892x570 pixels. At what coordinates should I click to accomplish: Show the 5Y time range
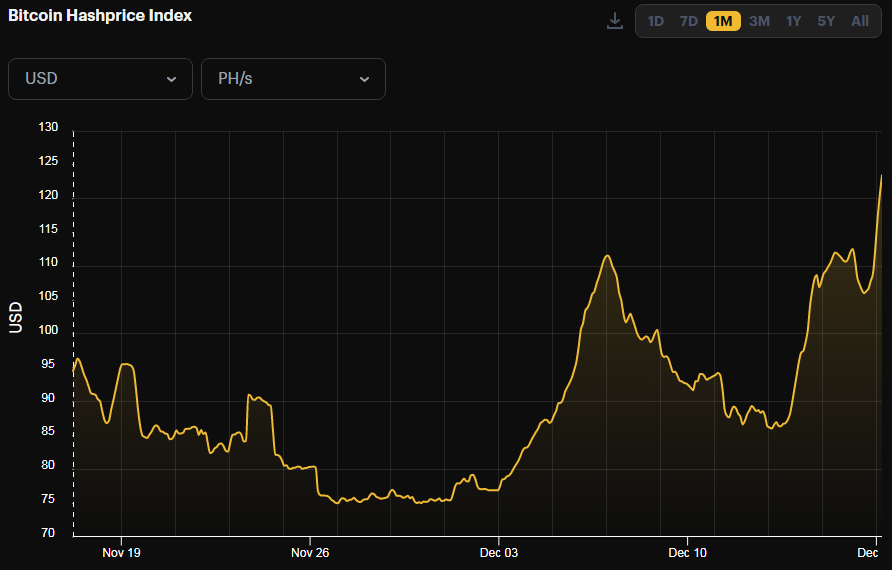click(x=826, y=22)
